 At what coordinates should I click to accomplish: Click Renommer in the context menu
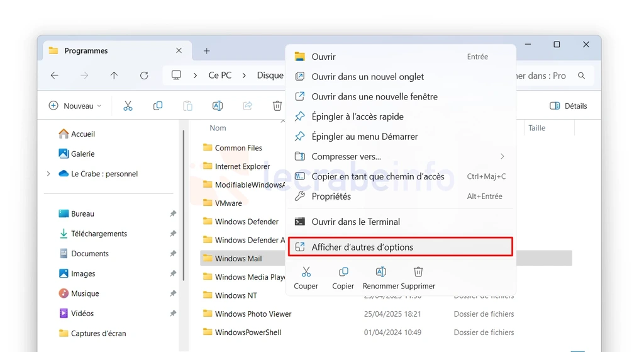[x=380, y=278]
